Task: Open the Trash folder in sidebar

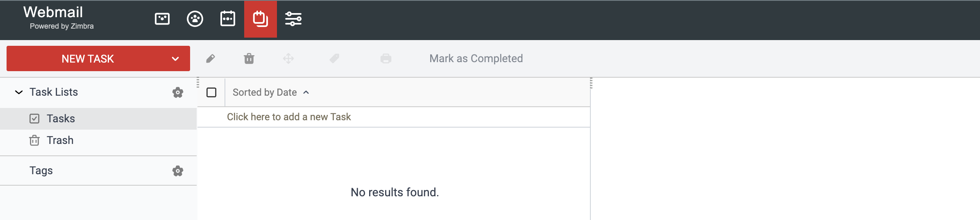Action: tap(98, 140)
